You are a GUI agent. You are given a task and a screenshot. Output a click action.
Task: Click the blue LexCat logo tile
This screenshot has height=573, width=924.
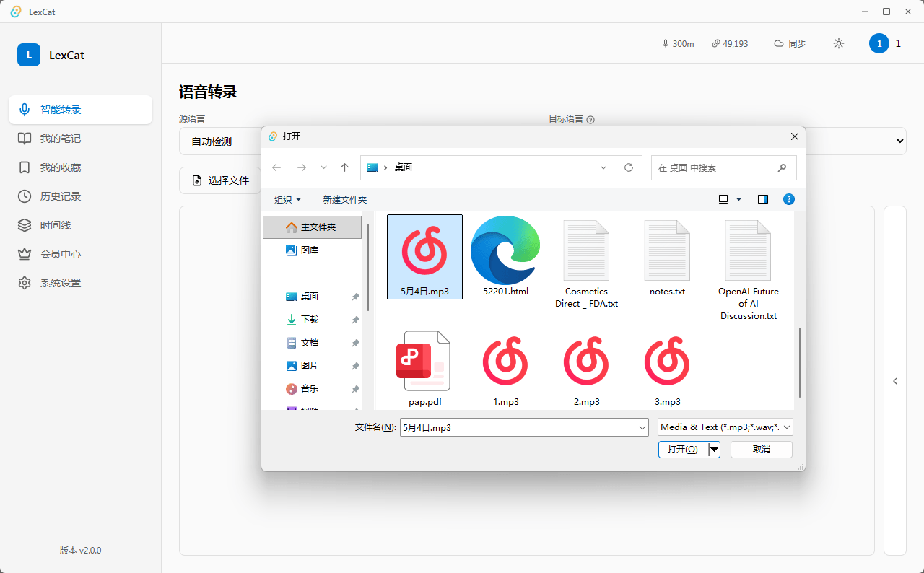pos(29,55)
